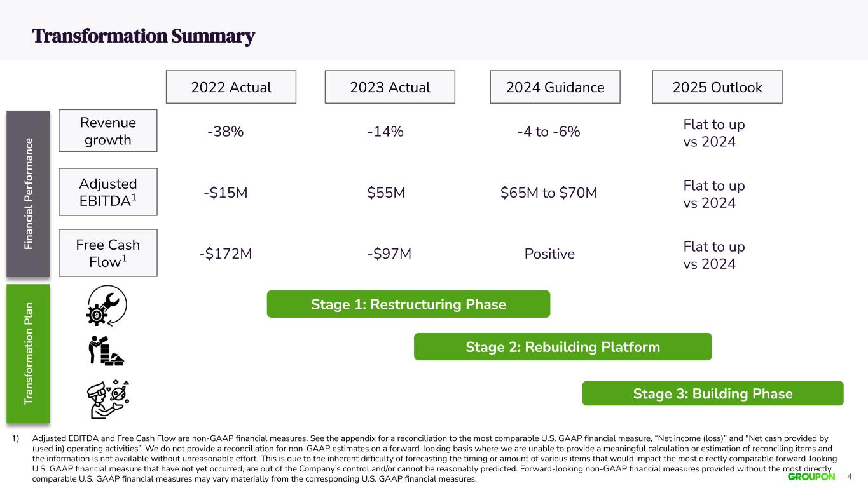Image resolution: width=868 pixels, height=488 pixels.
Task: Click the Transformation Plan vertical banner
Action: pos(28,353)
